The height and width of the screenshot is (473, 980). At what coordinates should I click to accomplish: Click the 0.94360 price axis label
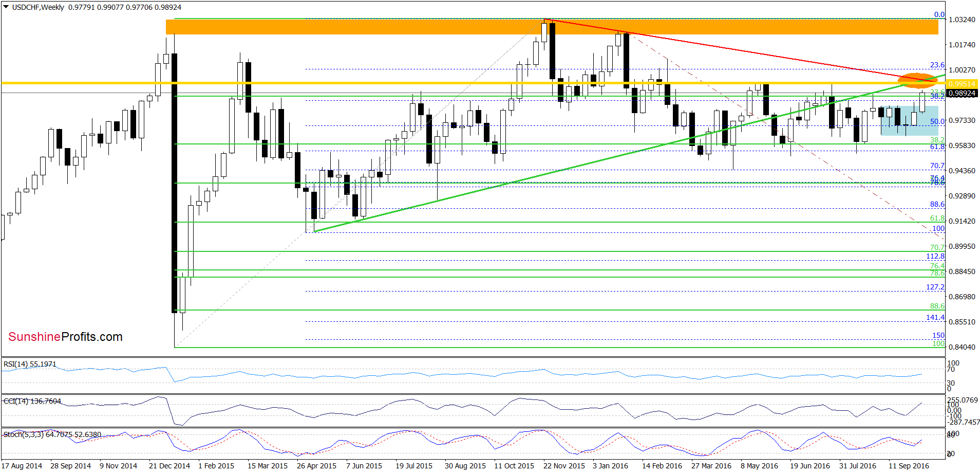[962, 171]
